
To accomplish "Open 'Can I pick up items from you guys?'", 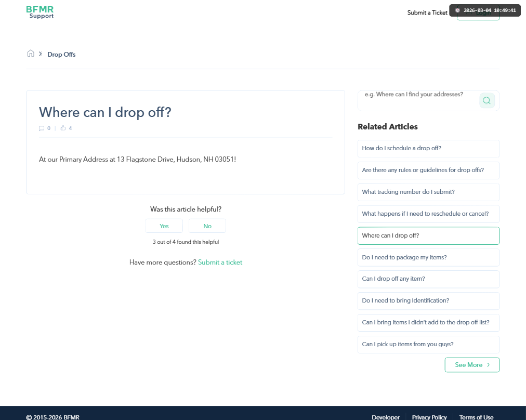I will coord(428,345).
